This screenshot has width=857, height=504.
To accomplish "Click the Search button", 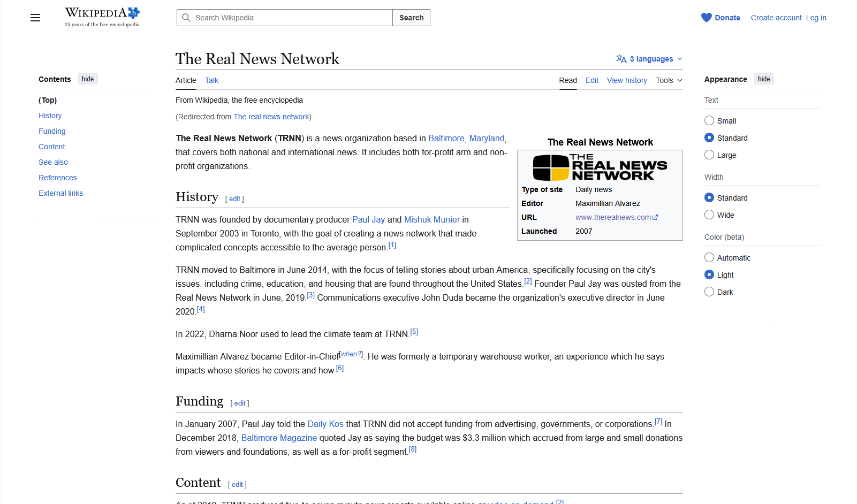I will click(412, 18).
